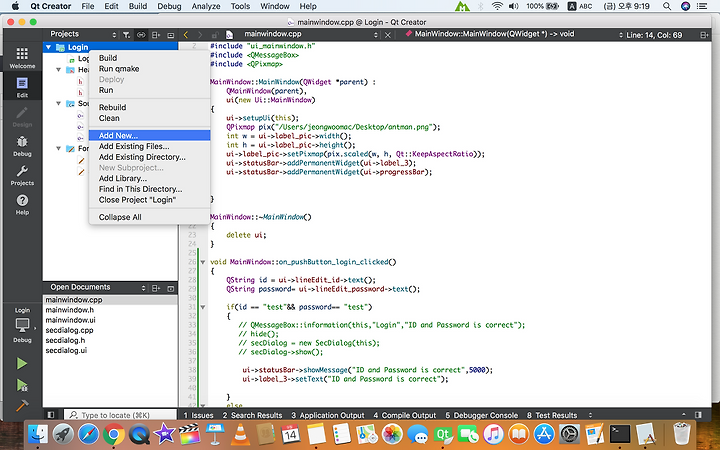This screenshot has width=720, height=450.
Task: Close the Projects pane
Action: click(x=170, y=35)
